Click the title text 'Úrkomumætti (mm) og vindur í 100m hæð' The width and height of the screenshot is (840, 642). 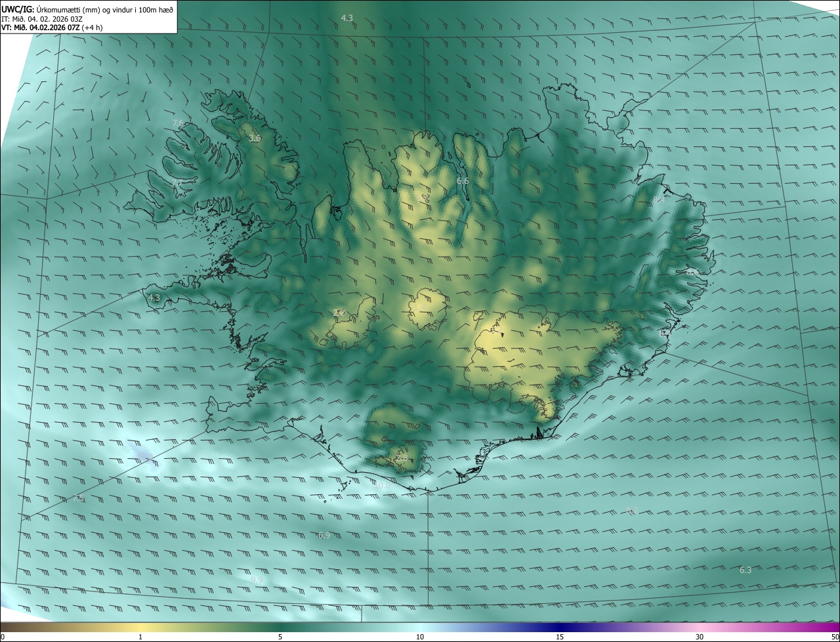click(x=106, y=9)
